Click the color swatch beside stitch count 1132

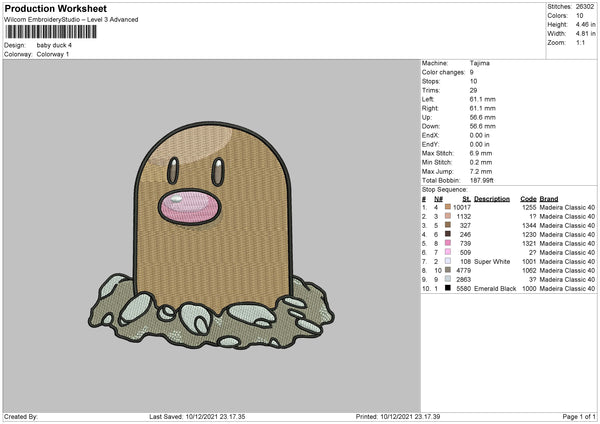[x=448, y=216]
